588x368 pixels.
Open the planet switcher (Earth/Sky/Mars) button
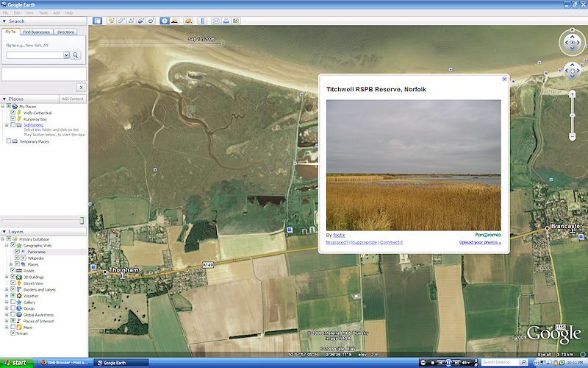click(188, 21)
